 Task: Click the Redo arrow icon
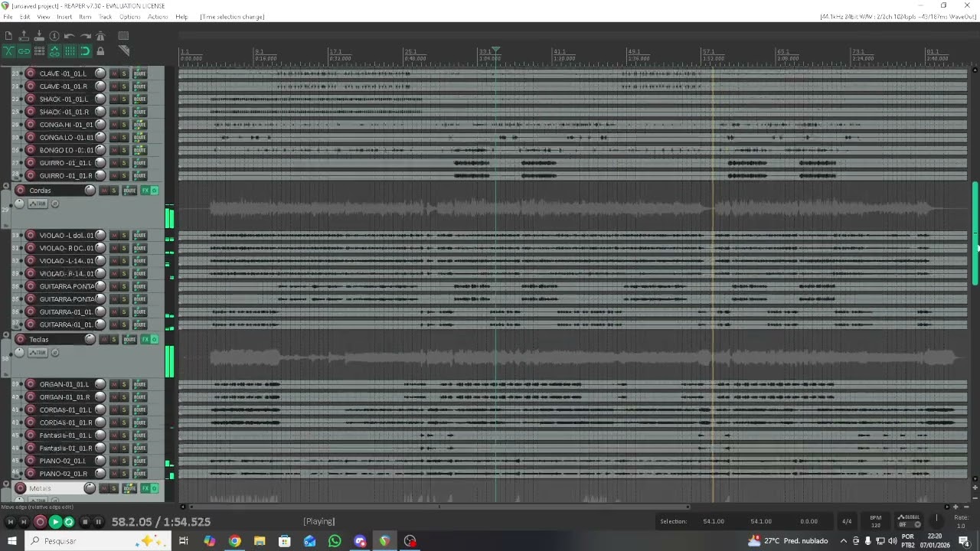(x=85, y=36)
